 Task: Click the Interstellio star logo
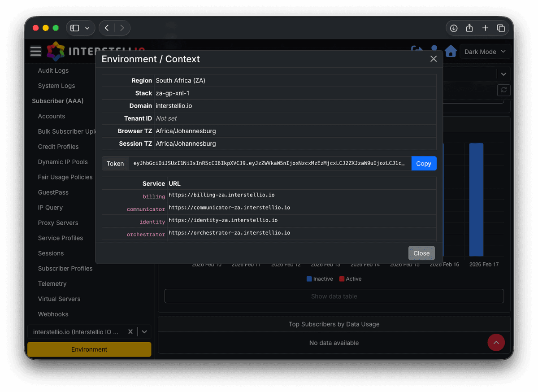click(x=56, y=52)
